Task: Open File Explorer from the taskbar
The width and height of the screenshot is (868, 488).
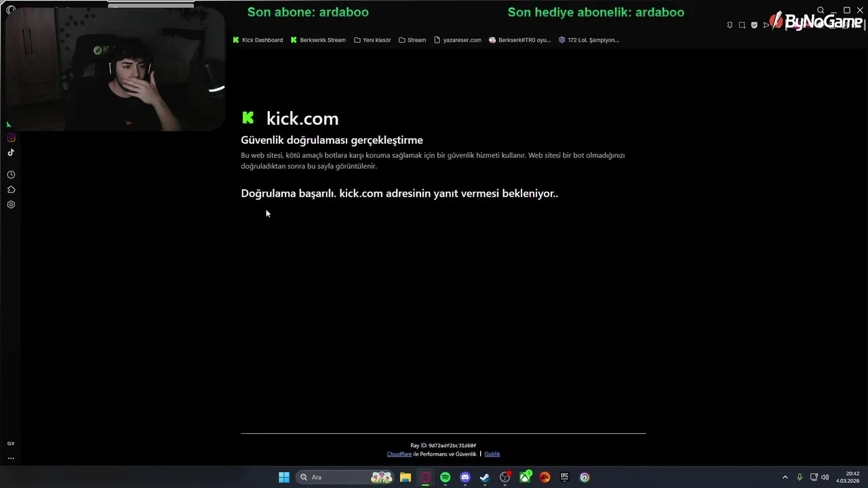Action: [x=406, y=477]
